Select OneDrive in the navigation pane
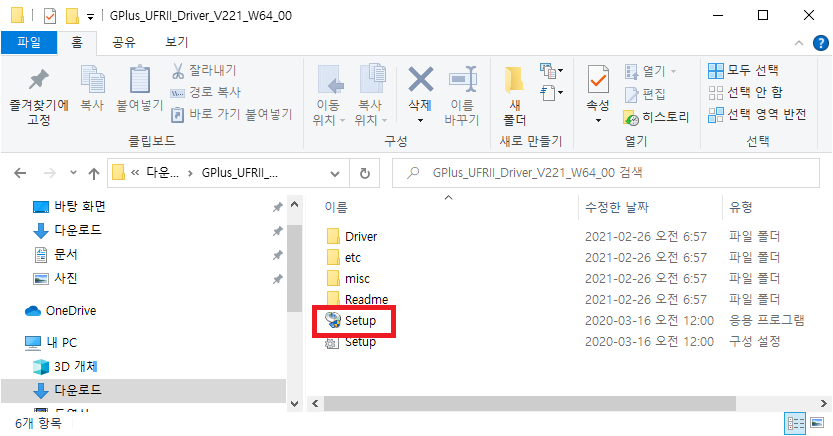Screen dimensions: 833x436 (71, 311)
